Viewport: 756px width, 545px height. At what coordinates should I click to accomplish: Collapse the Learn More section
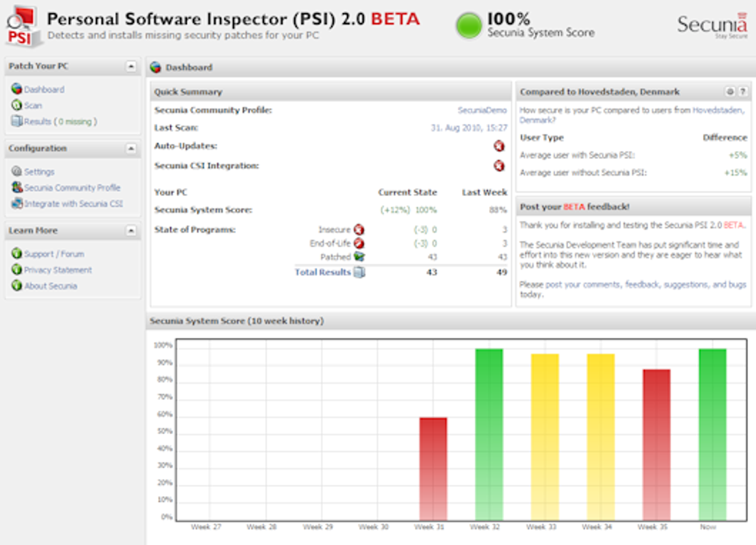pos(131,231)
